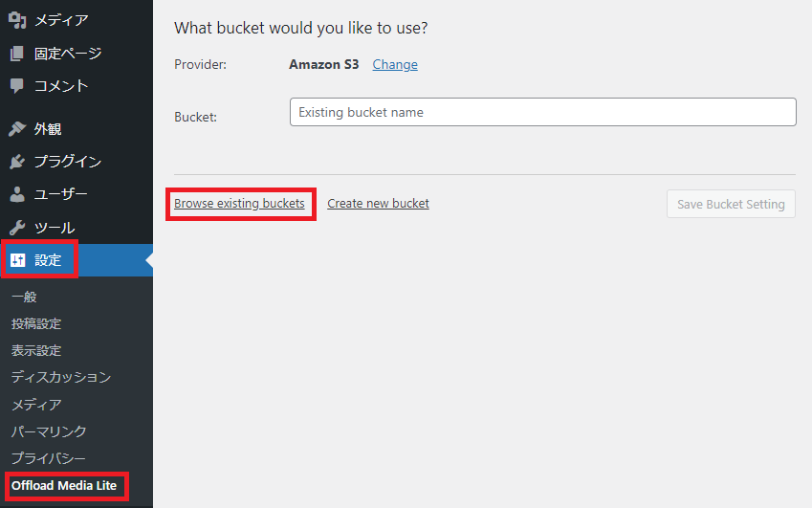Open パーマリンク settings page
This screenshot has width=812, height=508.
[49, 431]
